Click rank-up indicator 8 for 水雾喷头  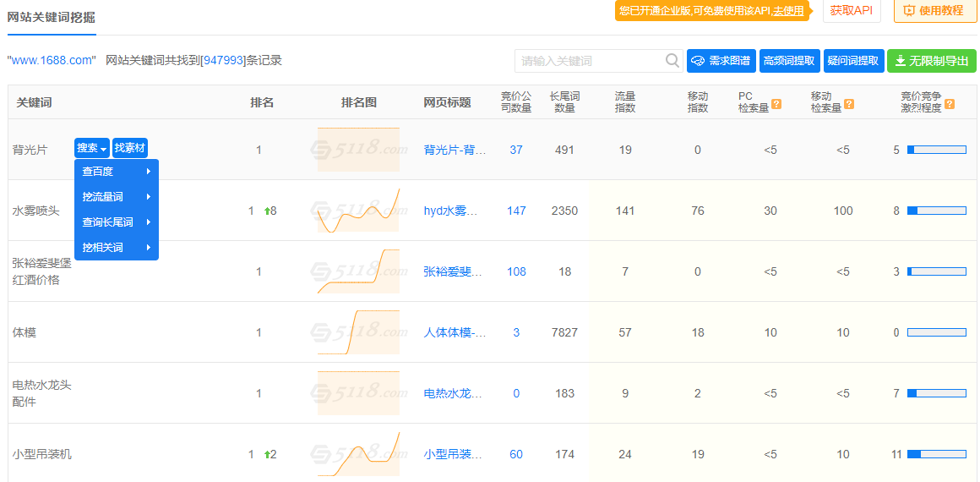click(270, 211)
